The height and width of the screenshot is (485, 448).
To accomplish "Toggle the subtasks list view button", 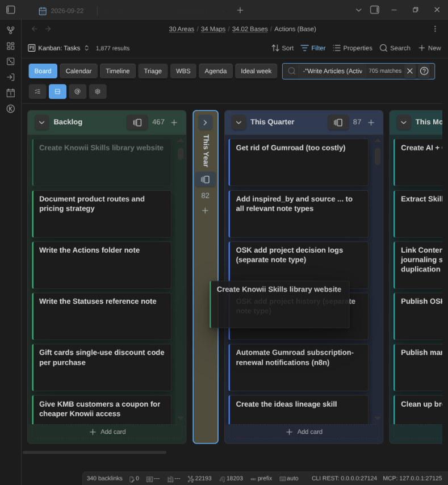I will 37,91.
